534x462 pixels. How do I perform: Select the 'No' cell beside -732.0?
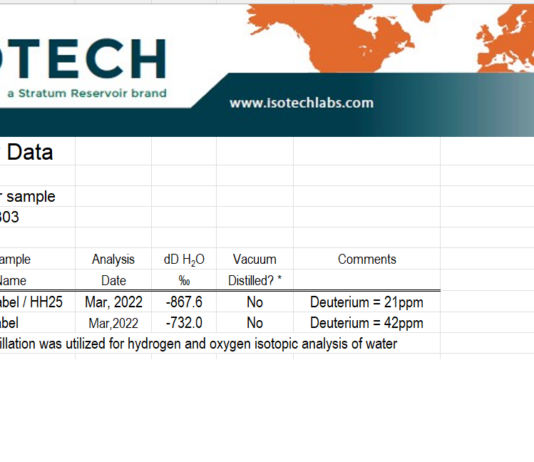[x=255, y=323]
